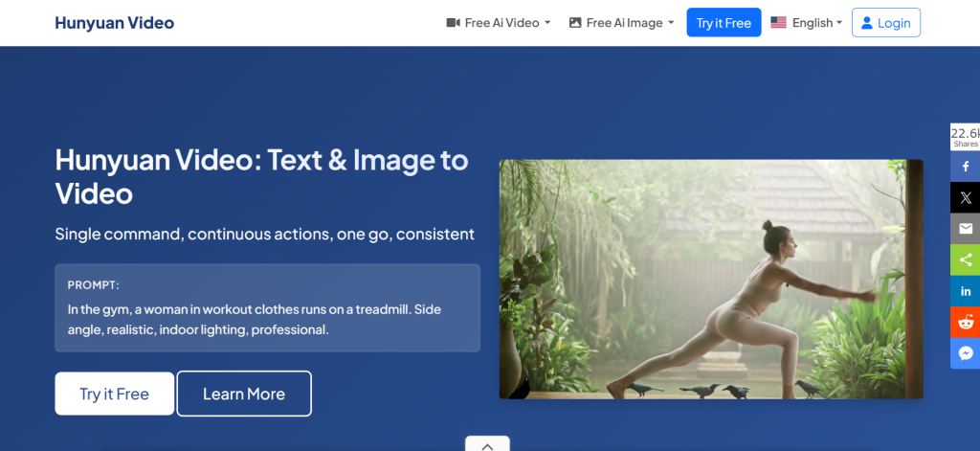Share the page on LinkedIn
The width and height of the screenshot is (980, 451).
click(x=965, y=291)
